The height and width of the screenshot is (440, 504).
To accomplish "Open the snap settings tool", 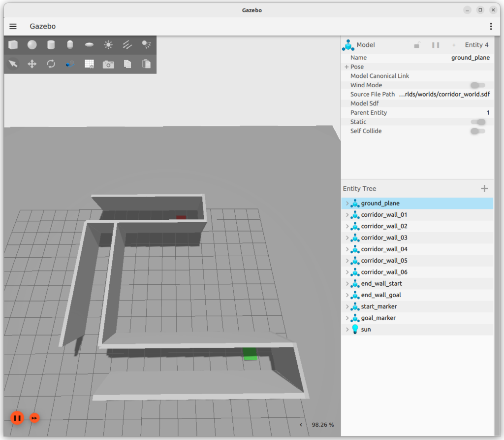I will click(x=70, y=64).
